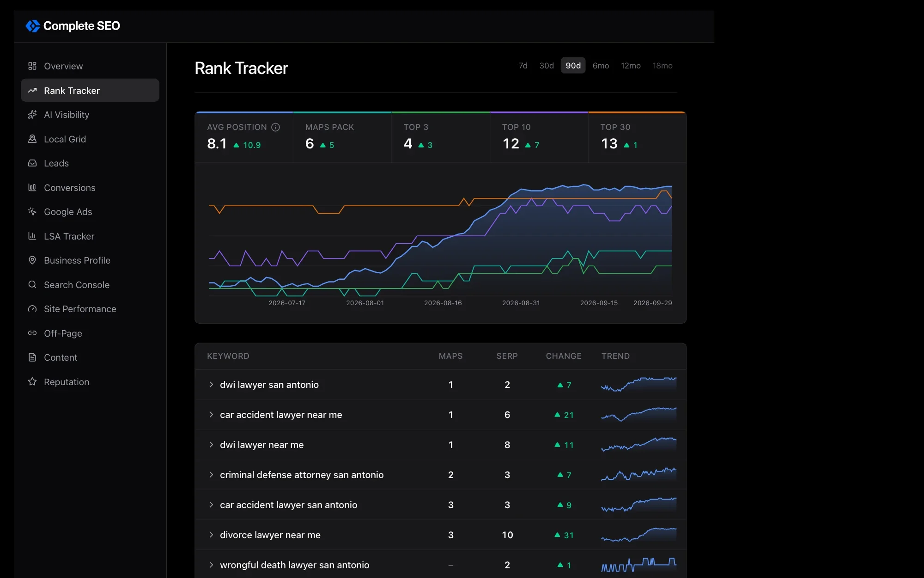Open the Reputation section

tap(90, 382)
